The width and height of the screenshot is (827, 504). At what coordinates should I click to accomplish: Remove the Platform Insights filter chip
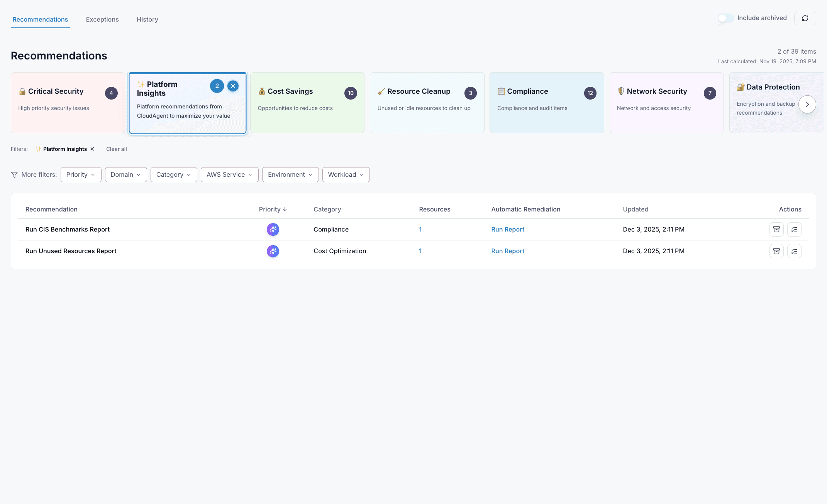[92, 149]
